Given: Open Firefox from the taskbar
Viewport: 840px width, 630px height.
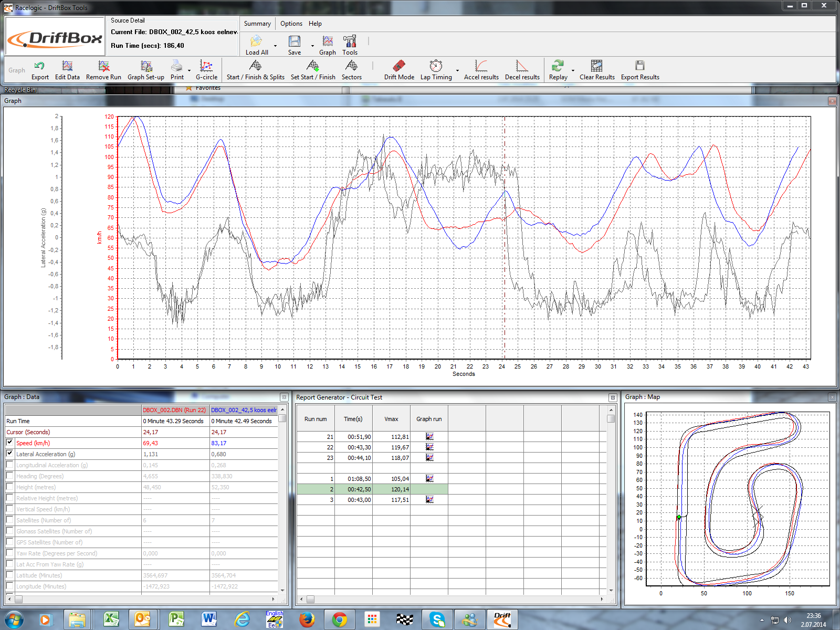Looking at the screenshot, I should click(307, 619).
